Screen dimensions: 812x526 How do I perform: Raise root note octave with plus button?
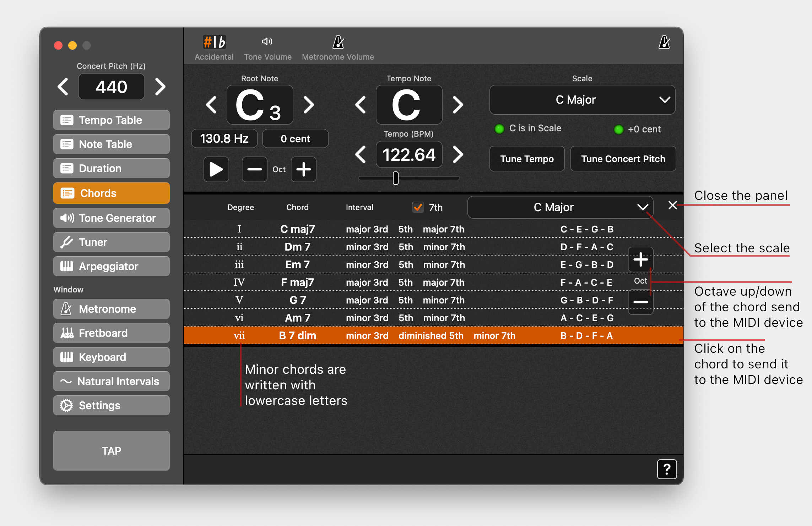click(x=304, y=169)
